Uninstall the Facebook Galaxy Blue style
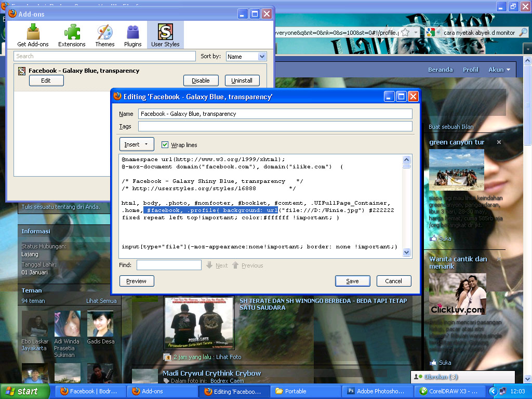Viewport: 532px width, 399px height. point(242,81)
